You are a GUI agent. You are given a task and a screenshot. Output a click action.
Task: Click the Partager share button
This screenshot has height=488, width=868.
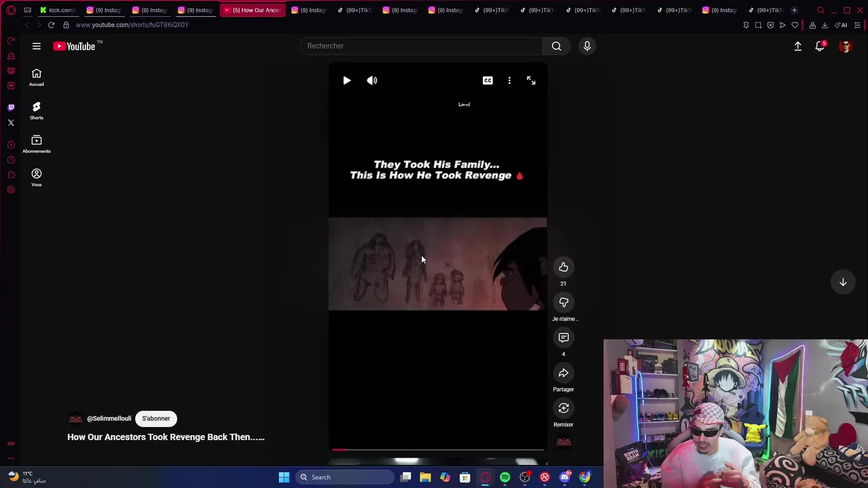pos(564,373)
